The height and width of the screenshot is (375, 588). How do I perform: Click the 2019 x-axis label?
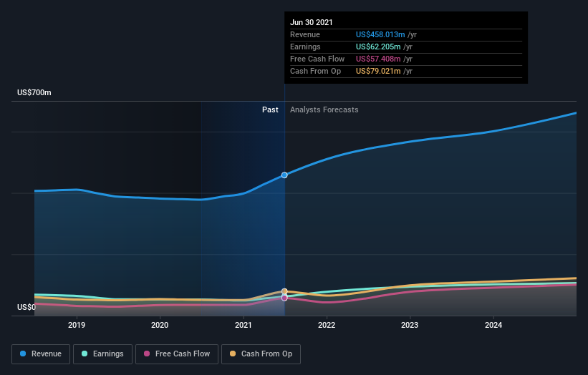click(x=77, y=325)
